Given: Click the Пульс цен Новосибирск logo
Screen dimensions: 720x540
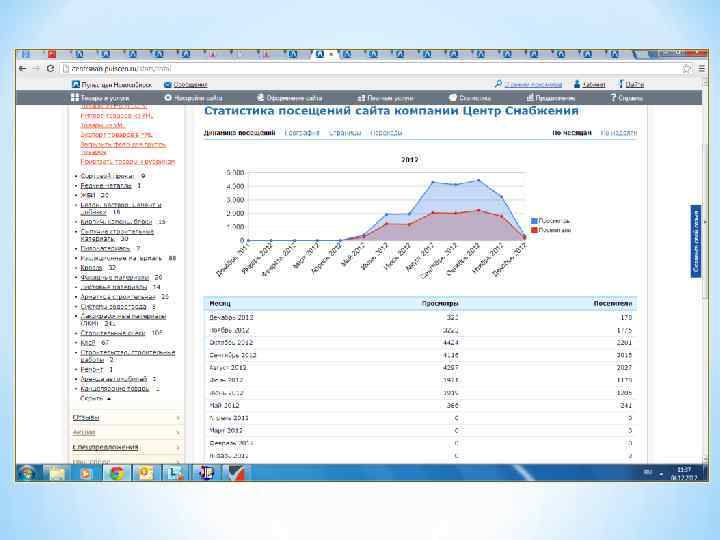Looking at the screenshot, I should click(112, 84).
